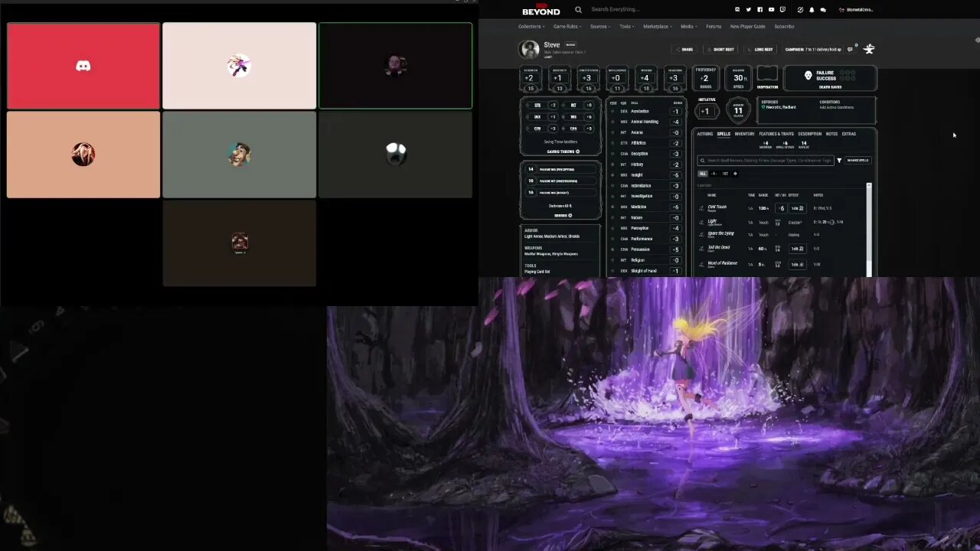Open the user account dropdown

pos(856,10)
